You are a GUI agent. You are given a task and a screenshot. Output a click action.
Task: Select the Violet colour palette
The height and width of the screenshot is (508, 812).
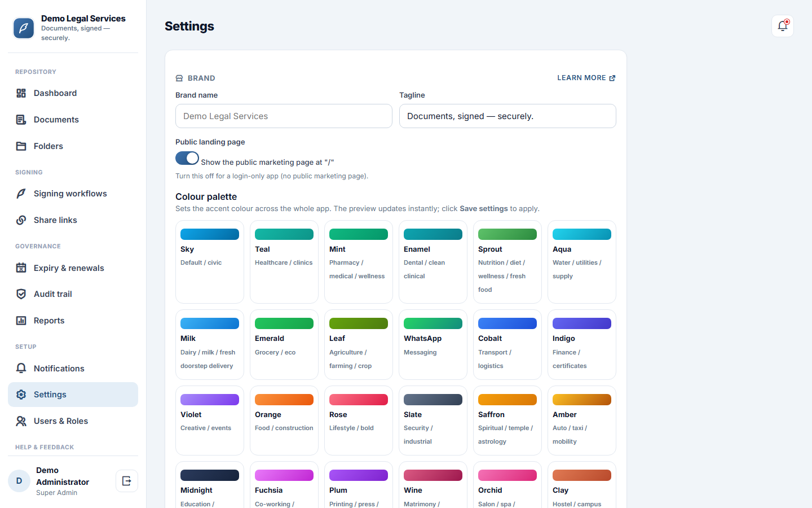click(x=210, y=421)
